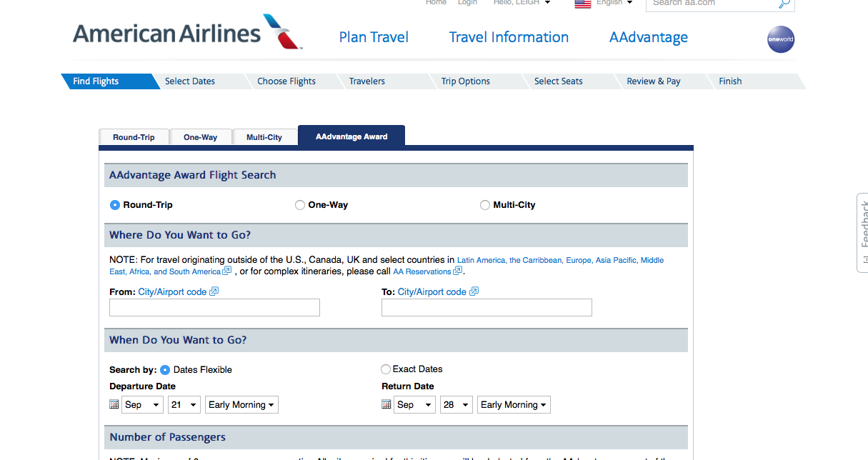This screenshot has height=460, width=868.
Task: Expand departure time Early Morning dropdown
Action: click(x=241, y=405)
